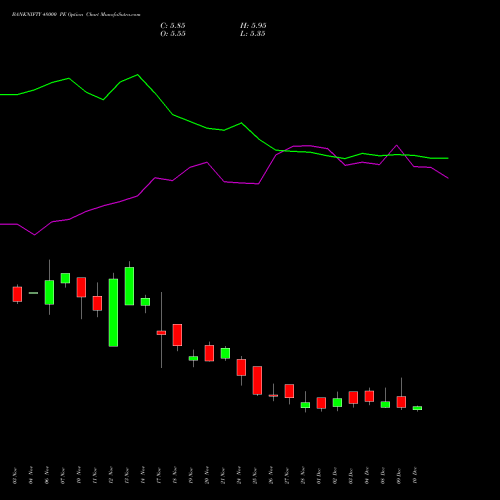Click the '01 Dec' date label

point(319,475)
